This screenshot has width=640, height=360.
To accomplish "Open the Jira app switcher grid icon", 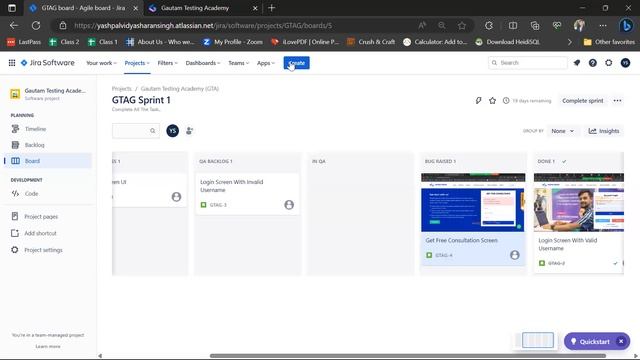I will click(x=12, y=63).
